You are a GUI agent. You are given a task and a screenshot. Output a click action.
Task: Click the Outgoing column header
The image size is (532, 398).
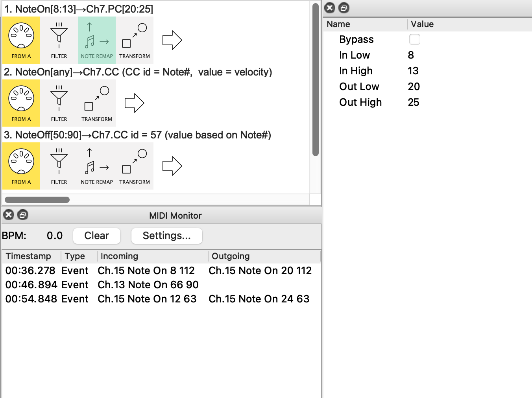pos(231,256)
